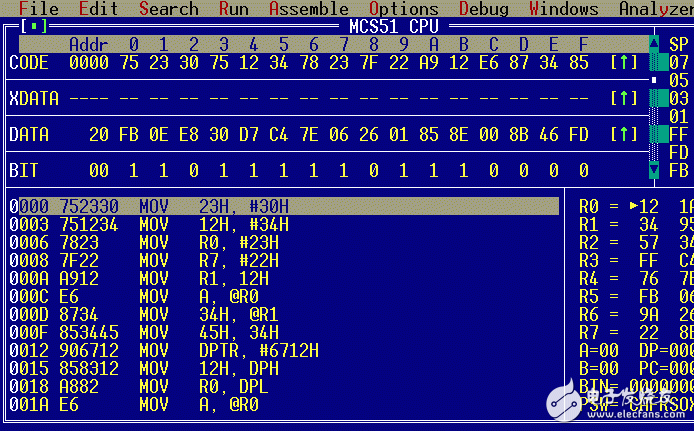Click the scrollbar up arrow at top
The image size is (694, 431).
(654, 45)
